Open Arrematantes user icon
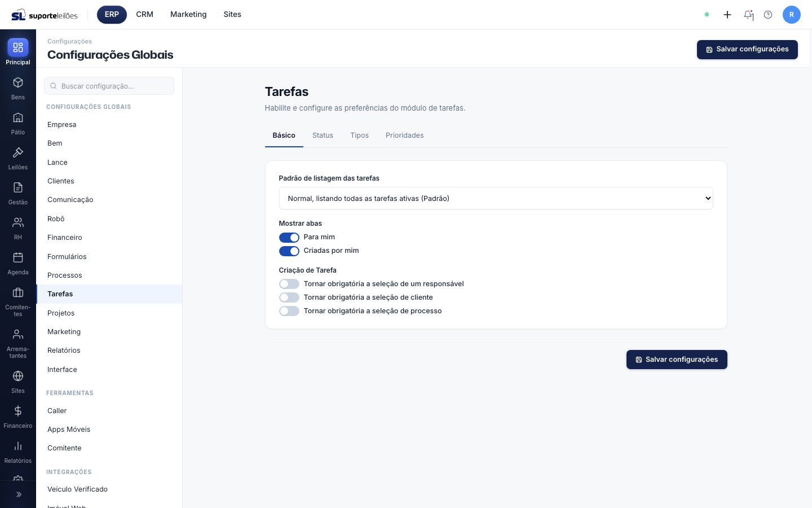 [x=18, y=334]
